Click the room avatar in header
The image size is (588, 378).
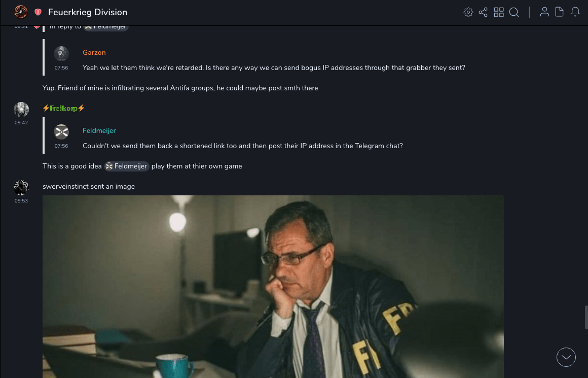(21, 12)
